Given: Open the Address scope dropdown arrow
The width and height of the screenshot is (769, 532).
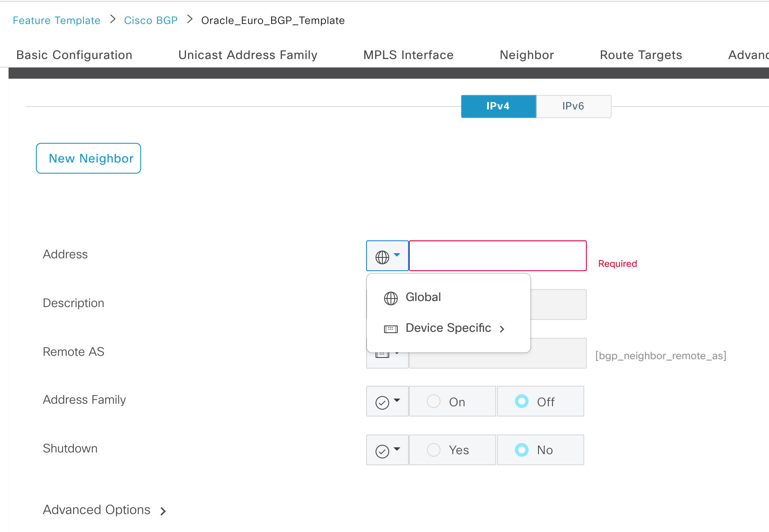Looking at the screenshot, I should pyautogui.click(x=397, y=255).
